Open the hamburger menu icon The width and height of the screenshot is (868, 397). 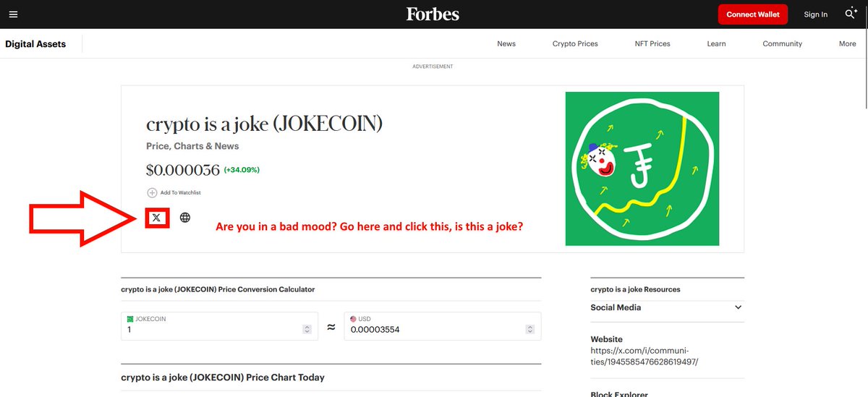point(14,14)
